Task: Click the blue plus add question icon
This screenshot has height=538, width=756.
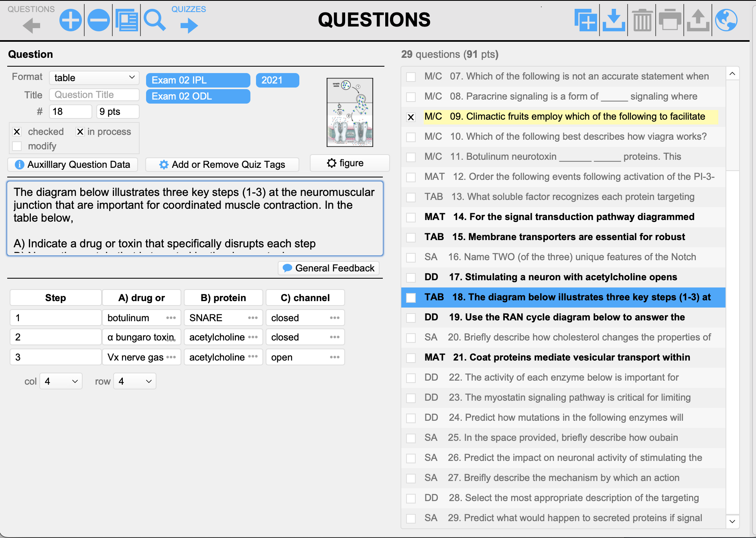Action: [x=70, y=20]
